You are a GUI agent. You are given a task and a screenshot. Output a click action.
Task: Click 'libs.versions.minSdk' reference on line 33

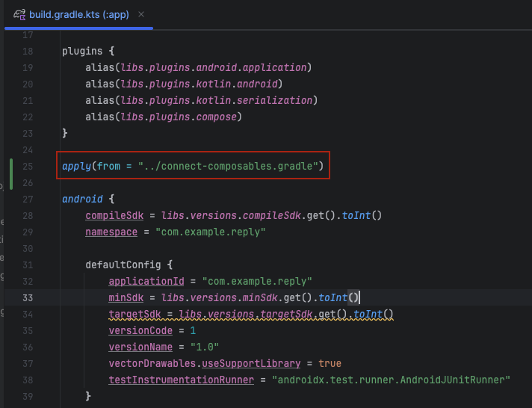pyautogui.click(x=219, y=298)
